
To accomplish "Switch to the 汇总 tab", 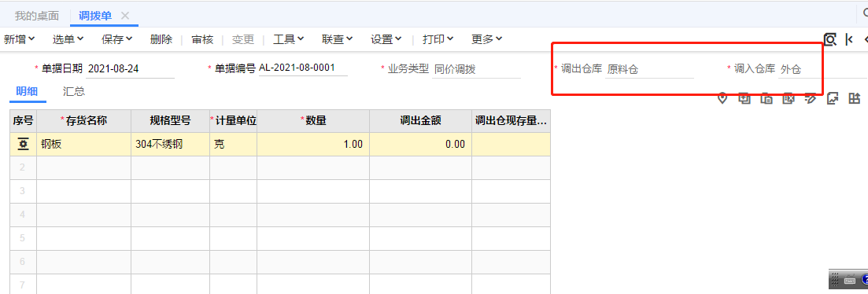I will [x=74, y=92].
